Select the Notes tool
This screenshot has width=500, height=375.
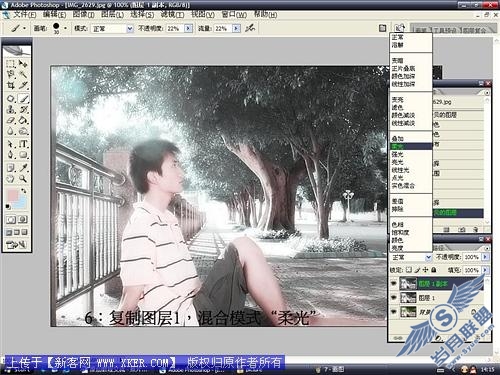(x=11, y=168)
